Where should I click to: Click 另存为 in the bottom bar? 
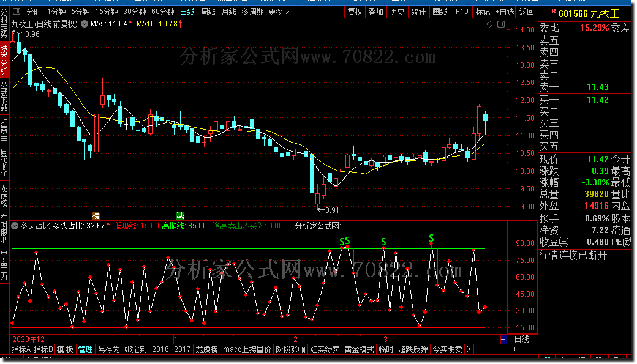click(x=109, y=349)
